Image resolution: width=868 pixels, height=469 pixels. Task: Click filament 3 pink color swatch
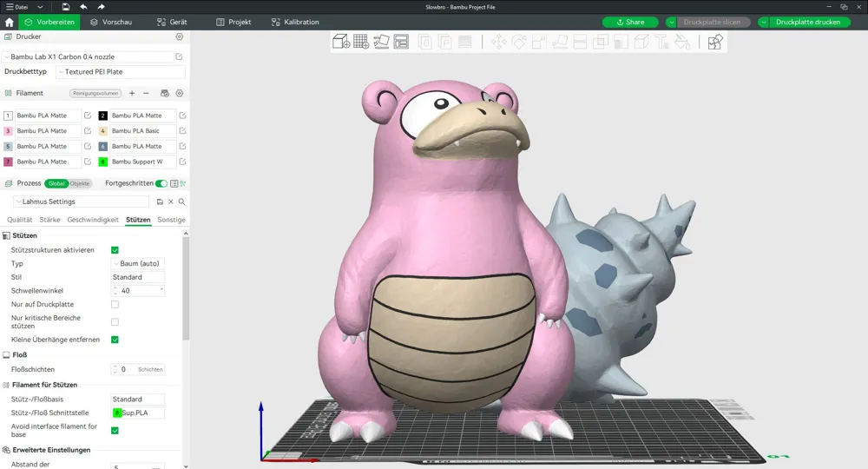8,130
